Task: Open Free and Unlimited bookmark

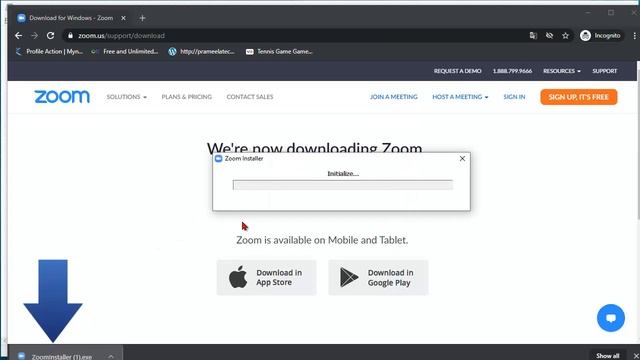Action: click(125, 51)
